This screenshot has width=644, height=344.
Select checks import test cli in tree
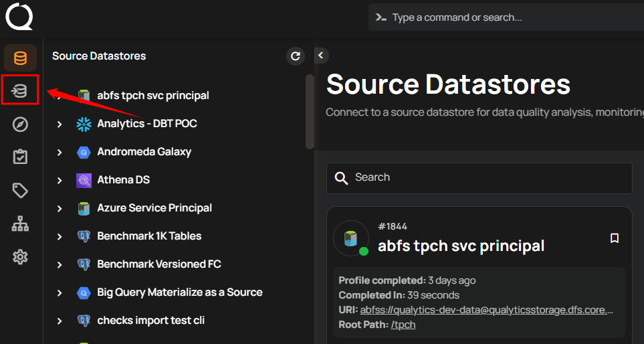pos(150,320)
